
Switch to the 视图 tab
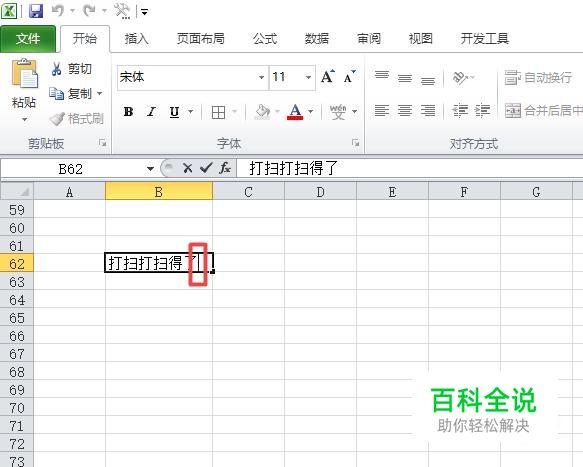[x=421, y=38]
